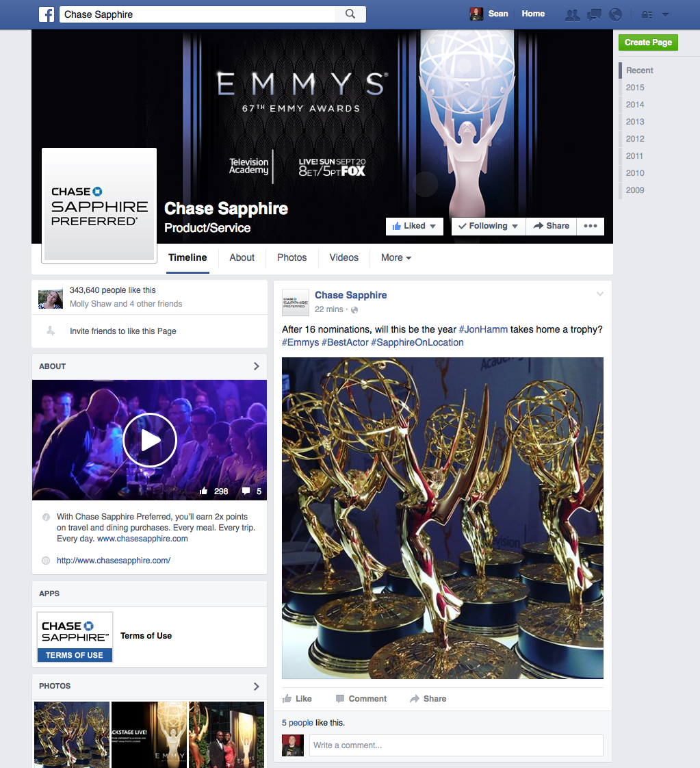
Task: Click Sean's profile picture in top bar
Action: pos(476,14)
